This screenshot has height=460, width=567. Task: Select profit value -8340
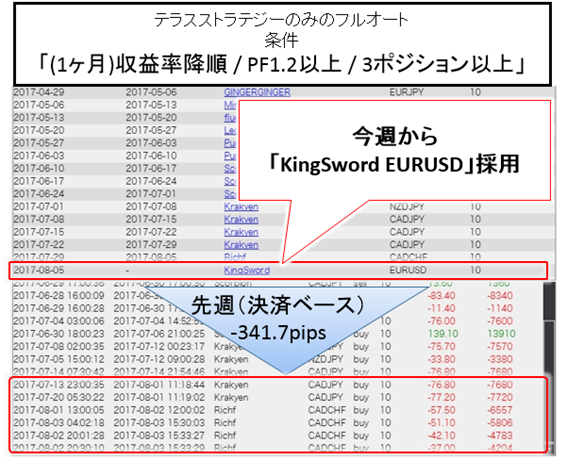[499, 295]
